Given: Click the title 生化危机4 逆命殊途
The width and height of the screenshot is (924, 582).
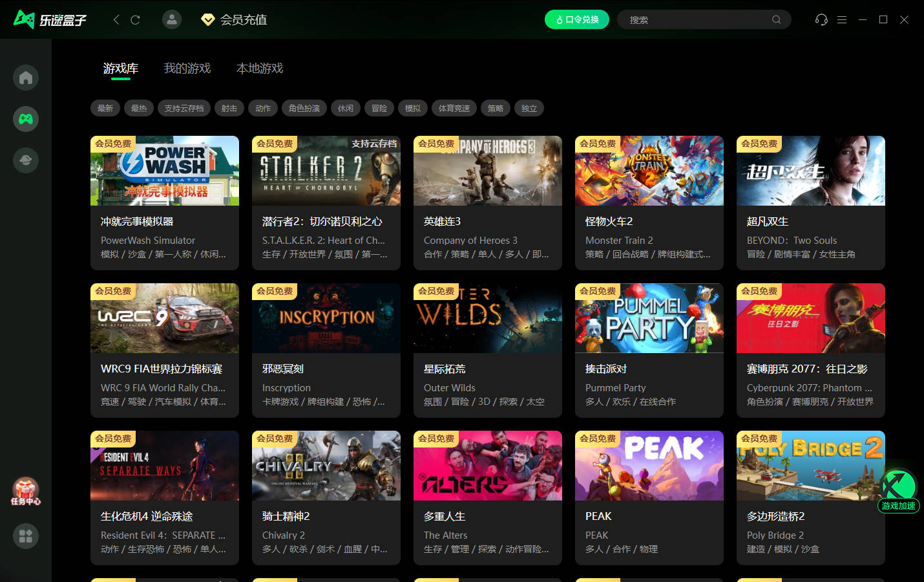Looking at the screenshot, I should [x=147, y=517].
